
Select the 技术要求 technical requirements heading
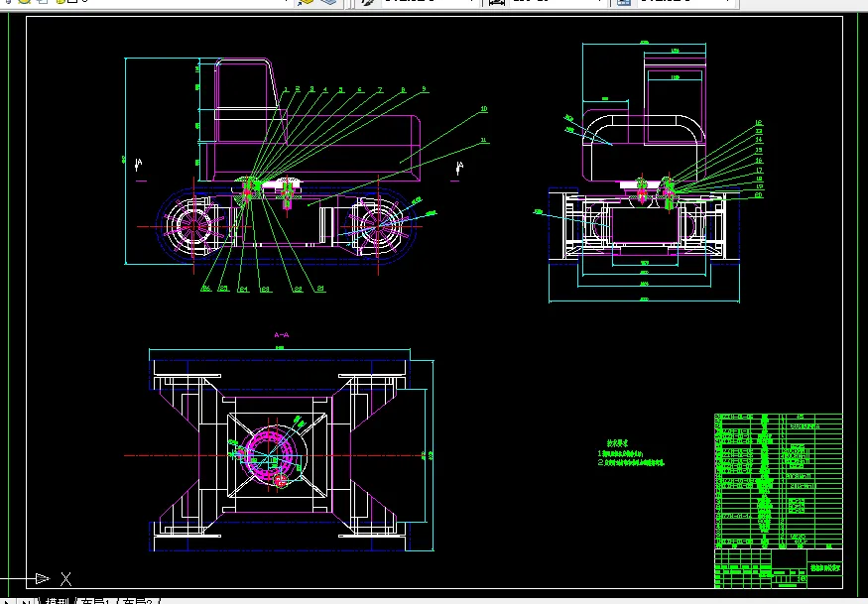pyautogui.click(x=617, y=443)
